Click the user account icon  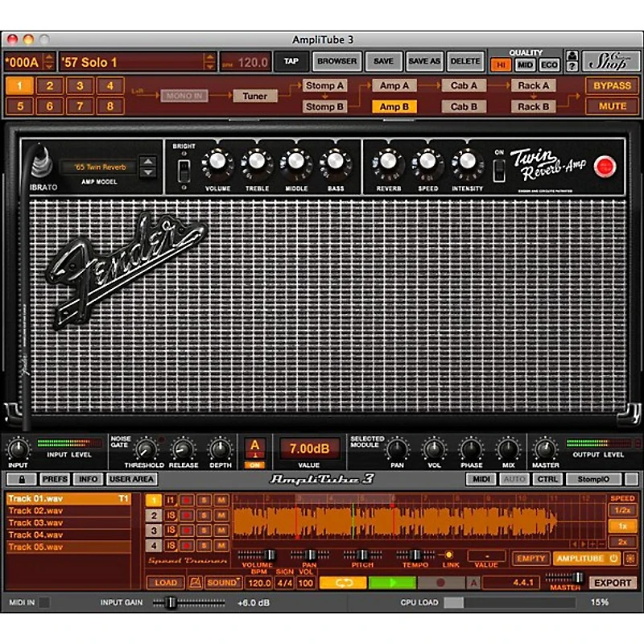(x=572, y=56)
